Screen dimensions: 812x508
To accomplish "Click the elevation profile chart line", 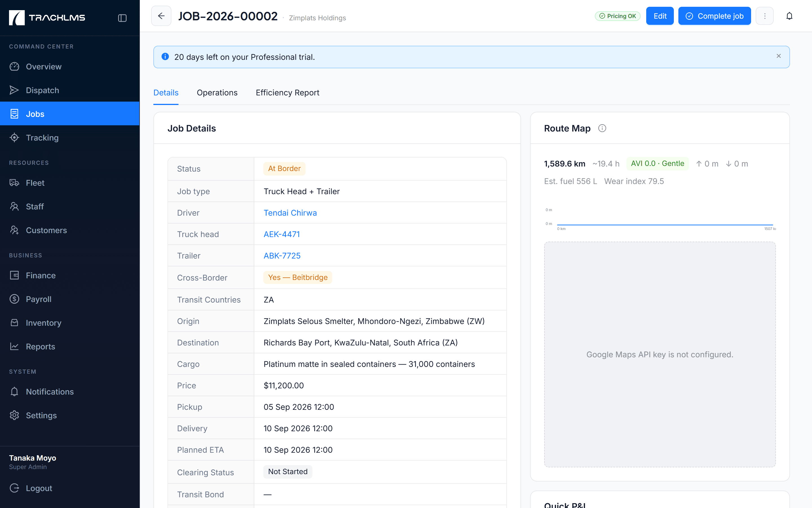I will [665, 224].
